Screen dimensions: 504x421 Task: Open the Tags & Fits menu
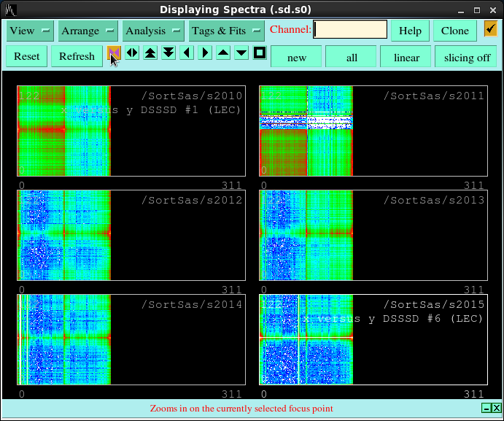tap(227, 31)
